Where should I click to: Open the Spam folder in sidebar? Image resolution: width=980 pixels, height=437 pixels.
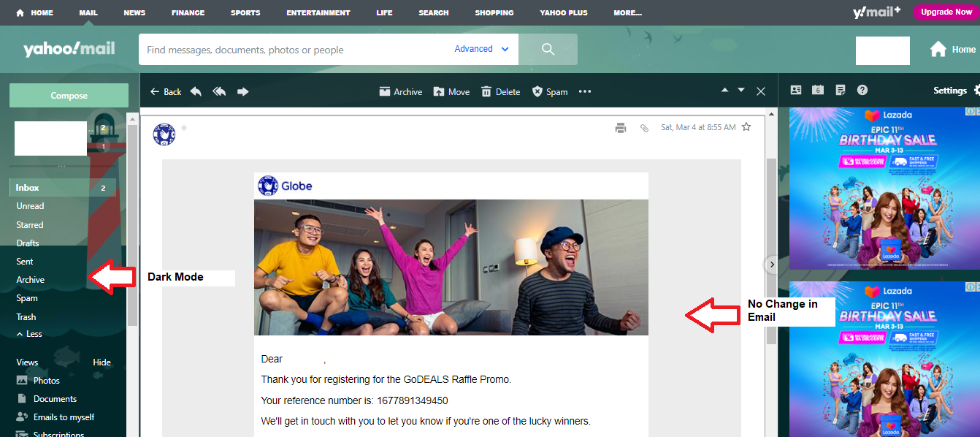tap(27, 298)
